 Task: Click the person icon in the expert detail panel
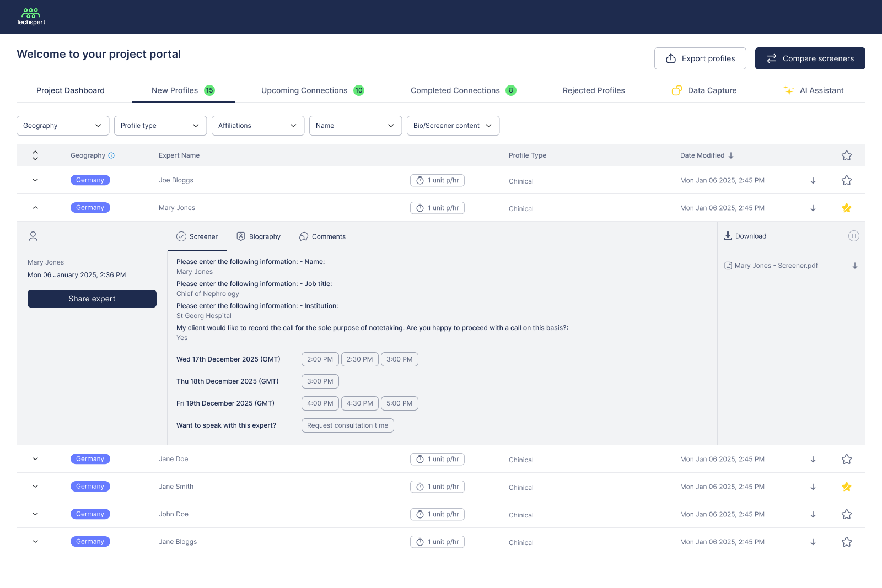point(33,236)
